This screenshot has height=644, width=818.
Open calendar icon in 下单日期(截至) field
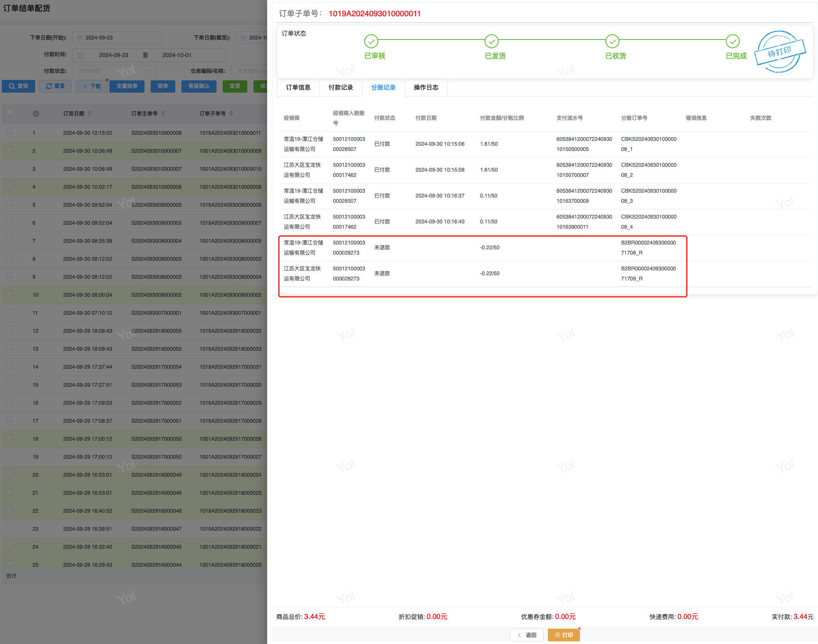pyautogui.click(x=243, y=38)
